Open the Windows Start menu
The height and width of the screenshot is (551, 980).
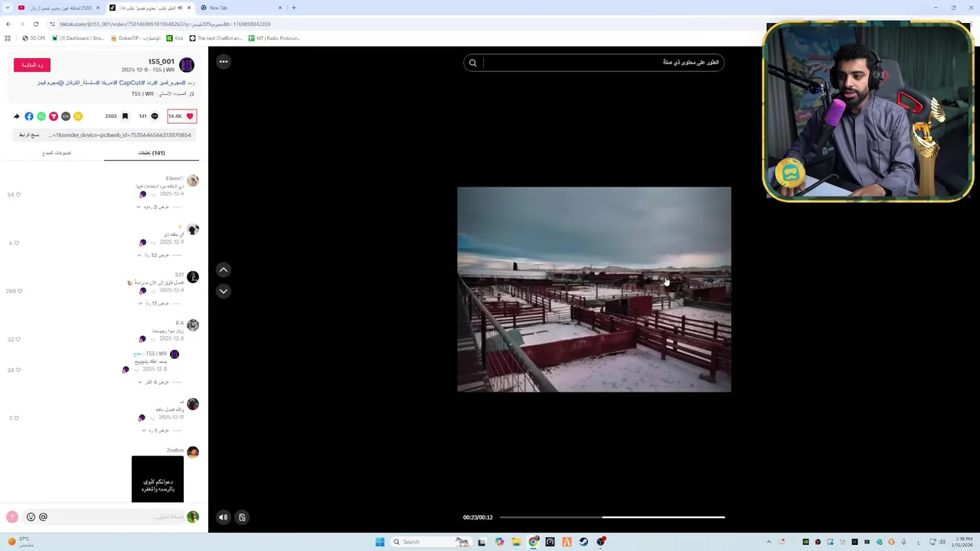pyautogui.click(x=380, y=542)
